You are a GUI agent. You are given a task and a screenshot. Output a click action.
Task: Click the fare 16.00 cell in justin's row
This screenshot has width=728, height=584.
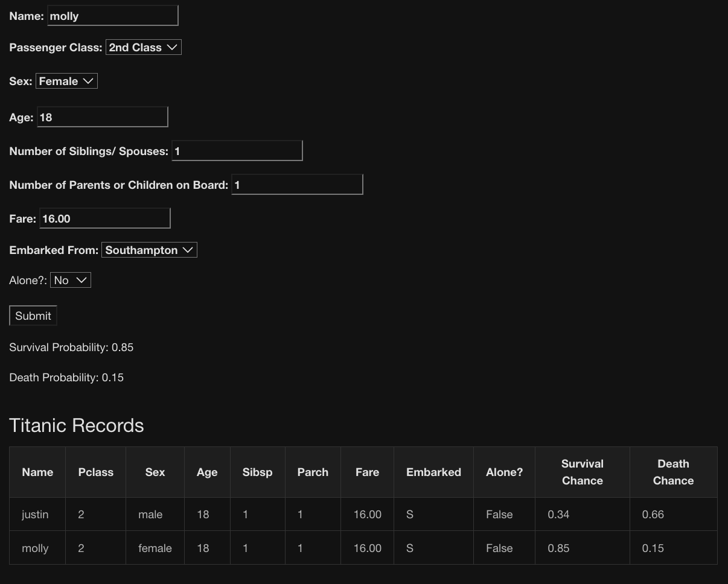click(367, 515)
